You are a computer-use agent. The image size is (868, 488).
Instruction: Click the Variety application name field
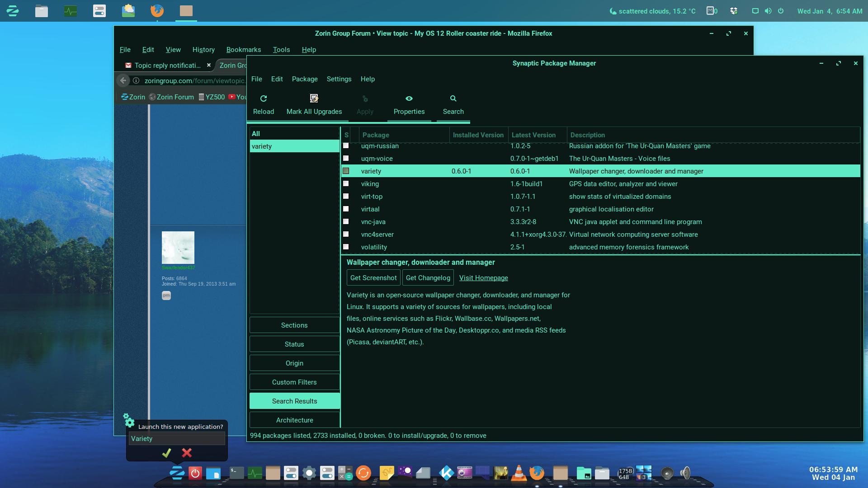click(177, 439)
